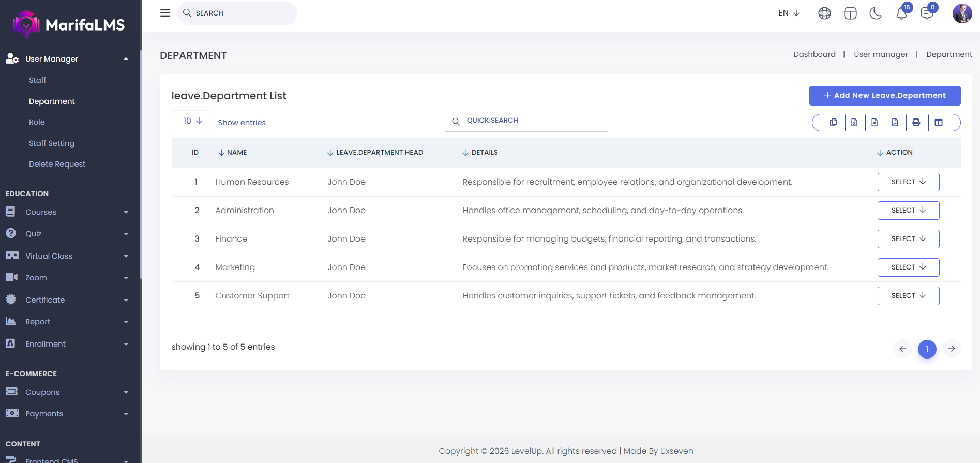The image size is (980, 463).
Task: Open the Role sidebar item
Action: (37, 122)
